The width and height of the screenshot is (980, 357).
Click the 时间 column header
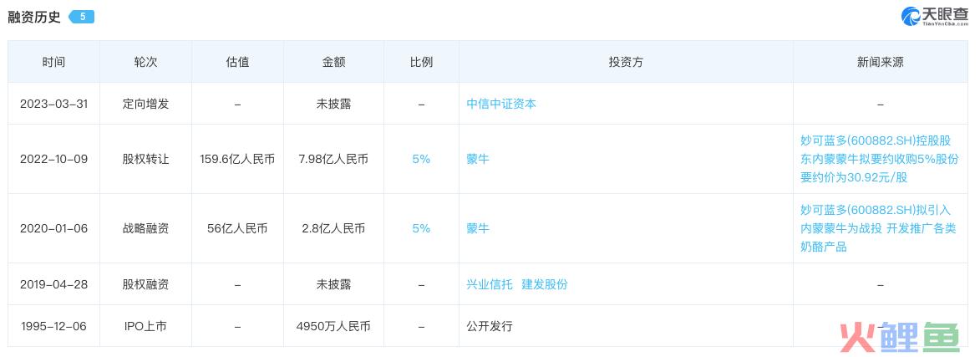(53, 62)
